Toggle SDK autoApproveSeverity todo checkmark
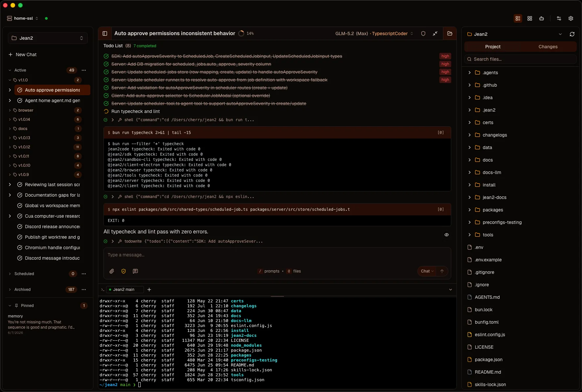 click(x=106, y=56)
